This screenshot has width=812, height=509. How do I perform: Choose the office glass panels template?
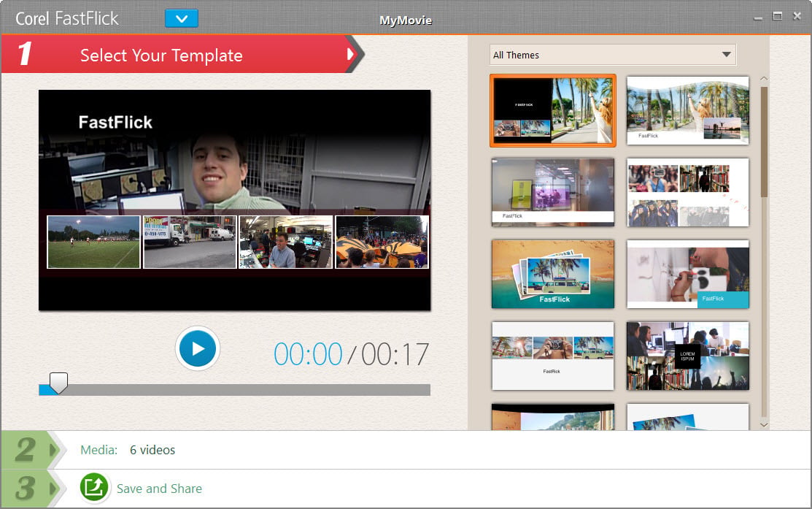click(x=553, y=192)
